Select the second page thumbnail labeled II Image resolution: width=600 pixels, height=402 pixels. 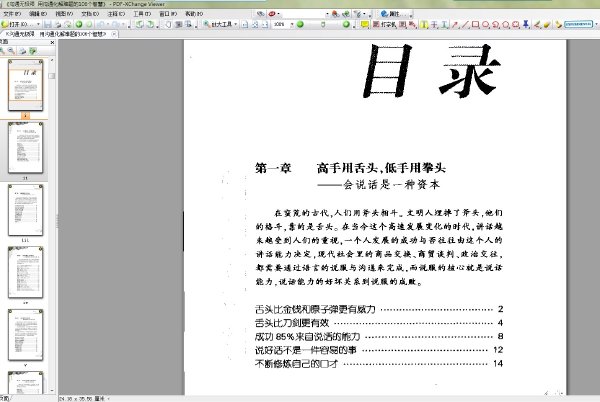point(25,148)
